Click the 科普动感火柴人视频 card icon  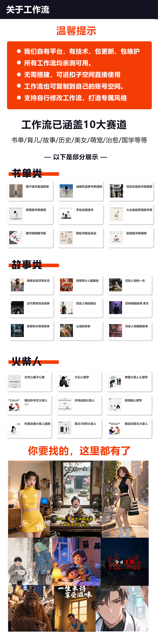[x=14, y=428]
